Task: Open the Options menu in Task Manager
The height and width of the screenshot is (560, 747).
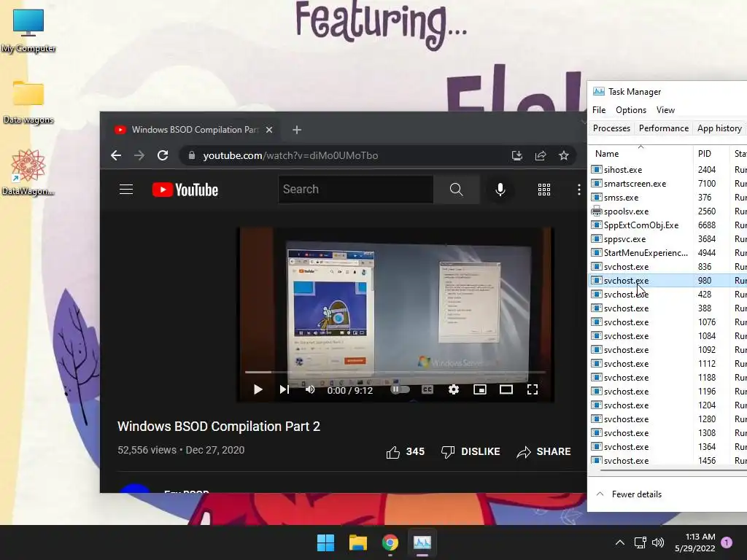Action: click(631, 110)
